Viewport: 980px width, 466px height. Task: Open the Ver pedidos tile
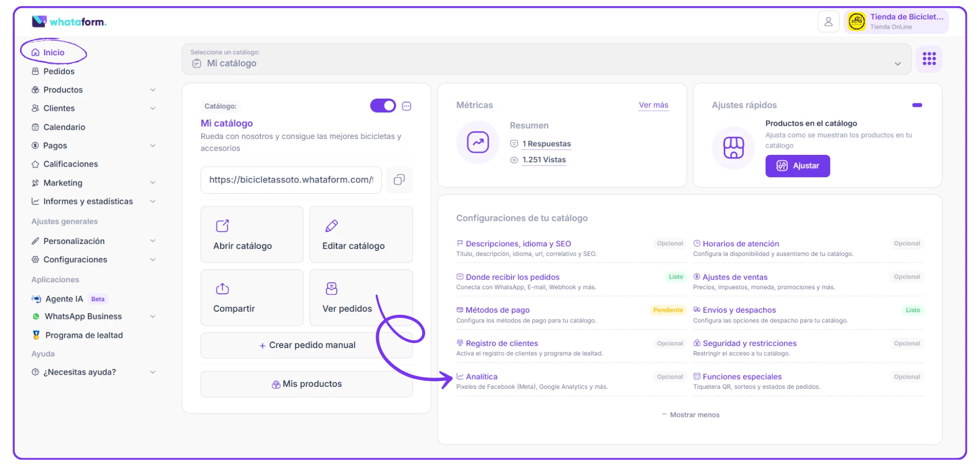pyautogui.click(x=361, y=298)
